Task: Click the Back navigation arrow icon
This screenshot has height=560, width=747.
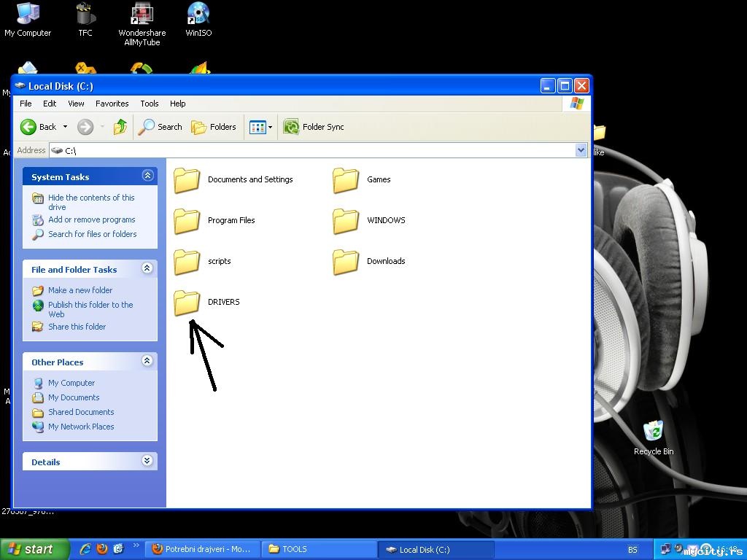Action: (28, 127)
